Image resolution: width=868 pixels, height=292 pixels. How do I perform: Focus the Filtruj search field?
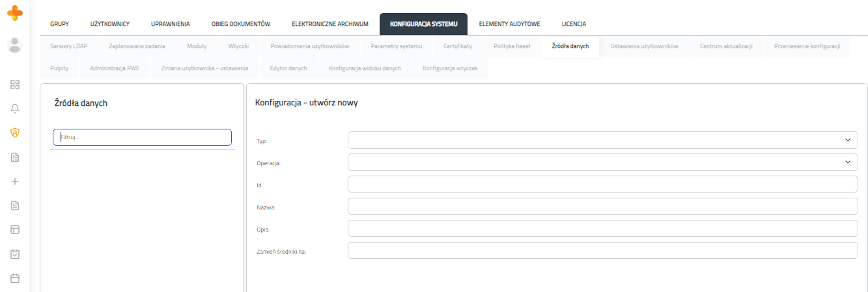[142, 137]
